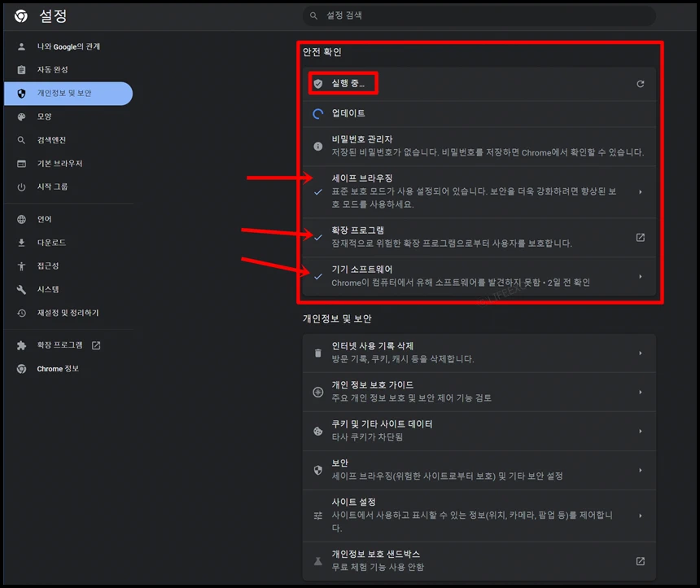Click the browser window icon for 기본 브라우저

pyautogui.click(x=21, y=164)
